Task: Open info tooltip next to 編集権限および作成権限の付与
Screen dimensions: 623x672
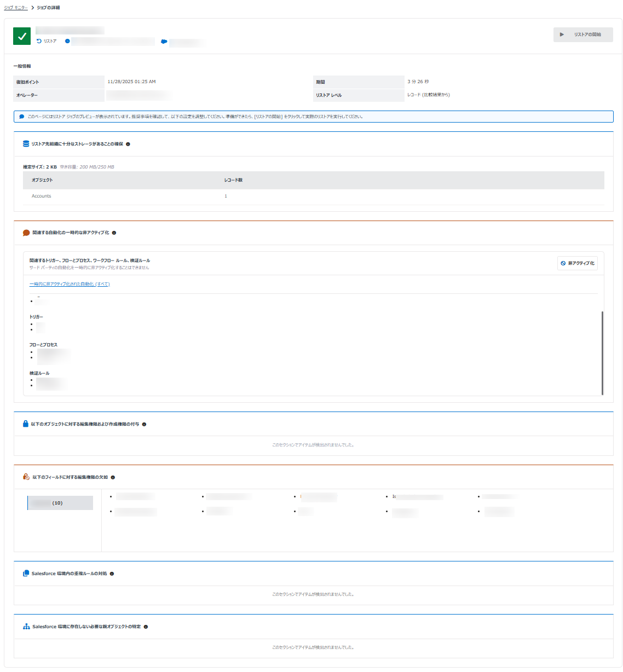Action: 144,425
